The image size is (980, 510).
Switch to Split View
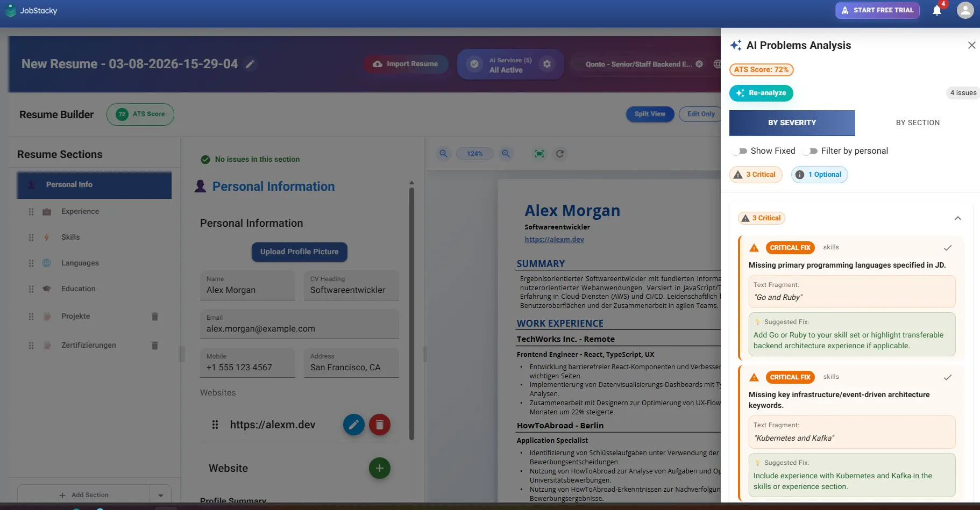point(650,114)
